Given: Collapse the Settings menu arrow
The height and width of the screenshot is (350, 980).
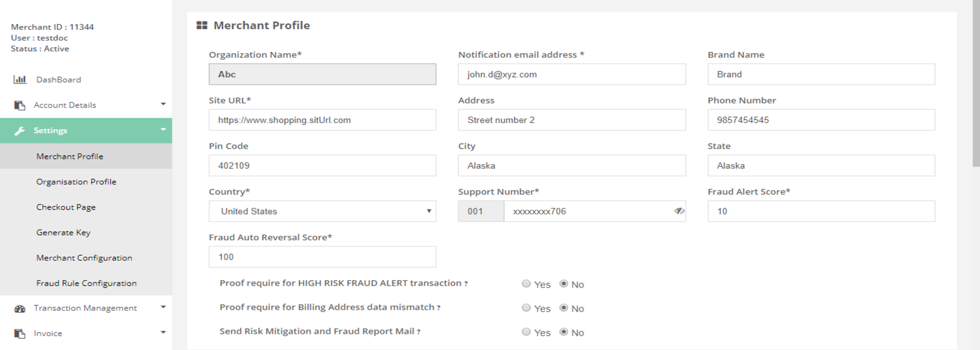Looking at the screenshot, I should click(x=163, y=130).
